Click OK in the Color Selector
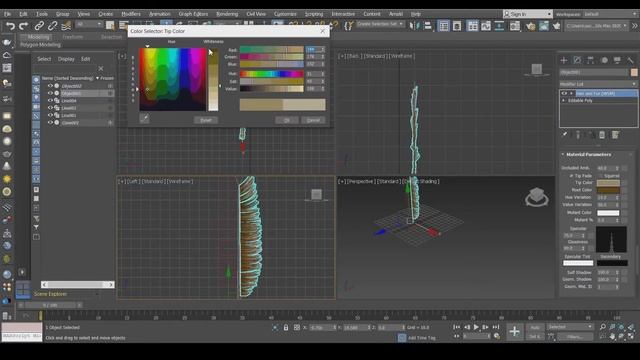This screenshot has height=360, width=640. 287,120
